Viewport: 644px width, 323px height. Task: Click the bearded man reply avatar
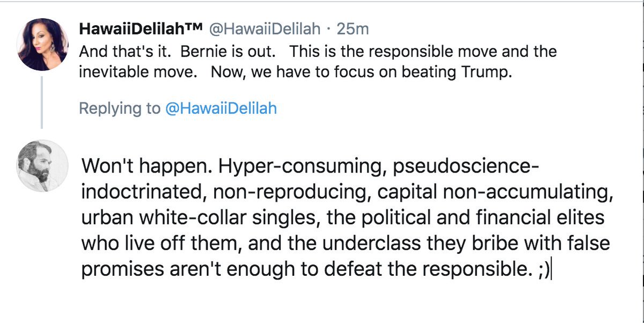pyautogui.click(x=42, y=166)
